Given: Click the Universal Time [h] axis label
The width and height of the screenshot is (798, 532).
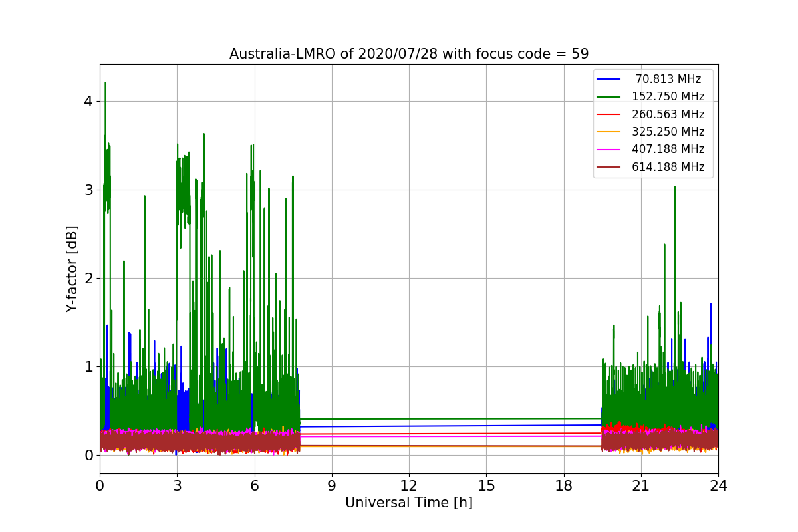Looking at the screenshot, I should (x=409, y=503).
